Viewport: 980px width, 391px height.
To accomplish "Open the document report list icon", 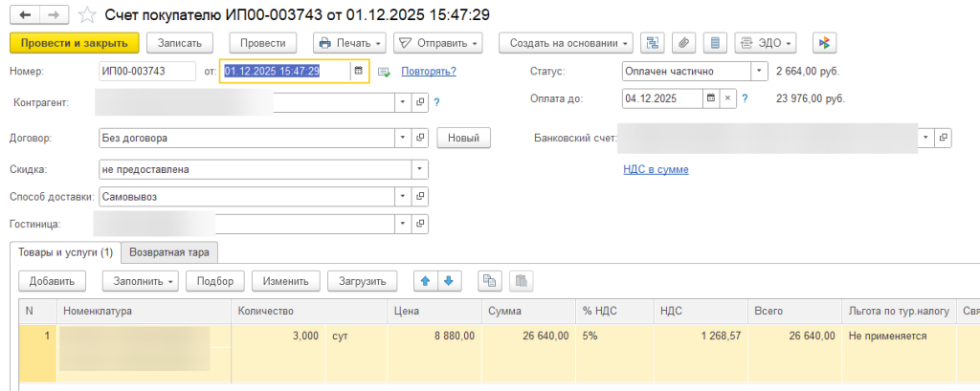I will 714,43.
